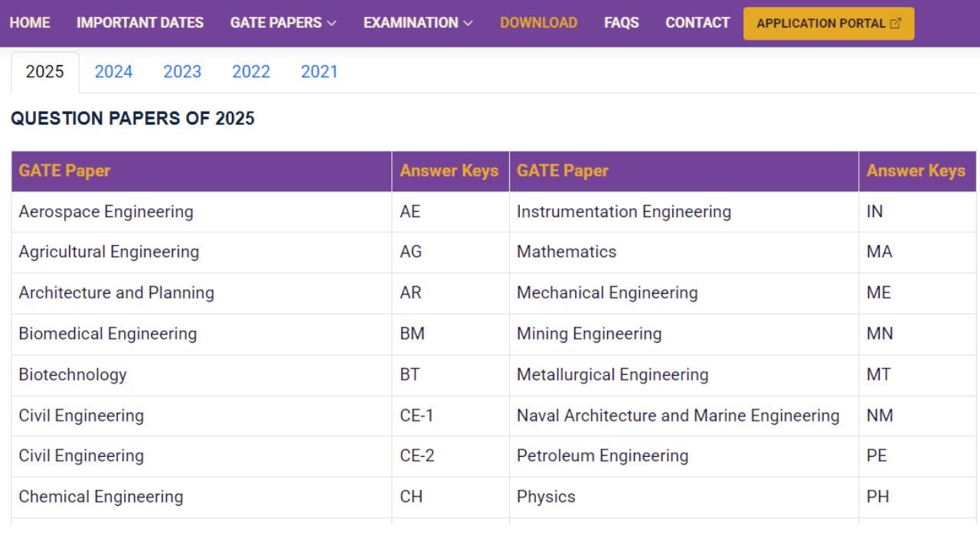Open the Aerospace Engineering question paper
This screenshot has width=980, height=551.
tap(106, 212)
